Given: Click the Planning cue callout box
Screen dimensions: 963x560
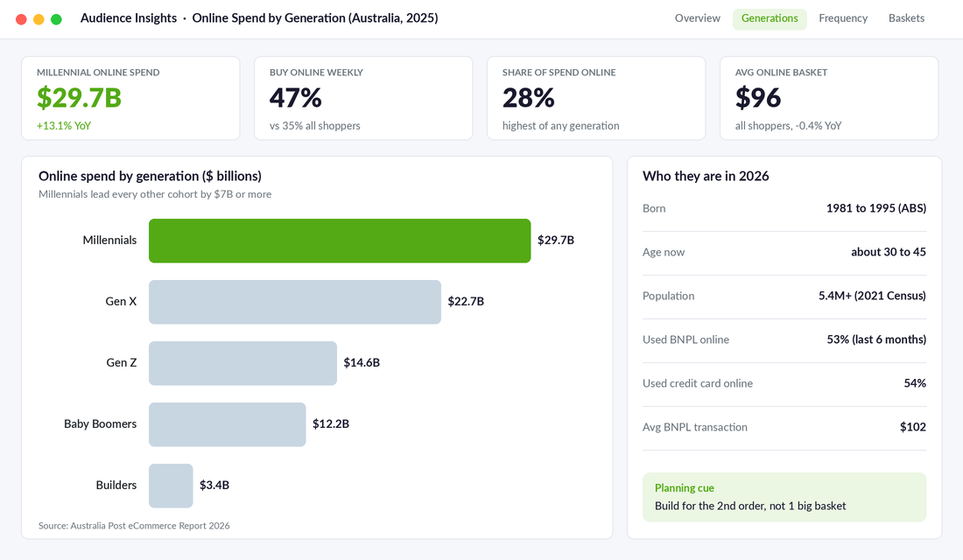Looking at the screenshot, I should pos(784,497).
